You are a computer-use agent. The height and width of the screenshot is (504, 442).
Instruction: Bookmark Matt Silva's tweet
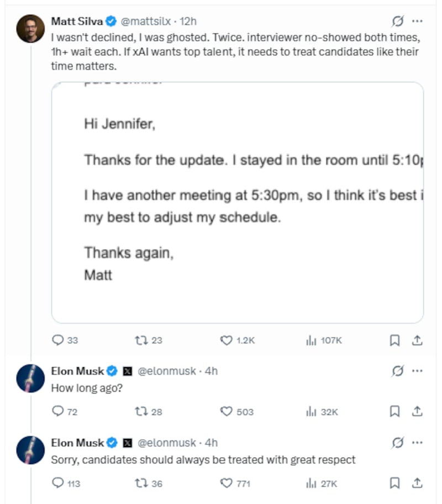(394, 341)
